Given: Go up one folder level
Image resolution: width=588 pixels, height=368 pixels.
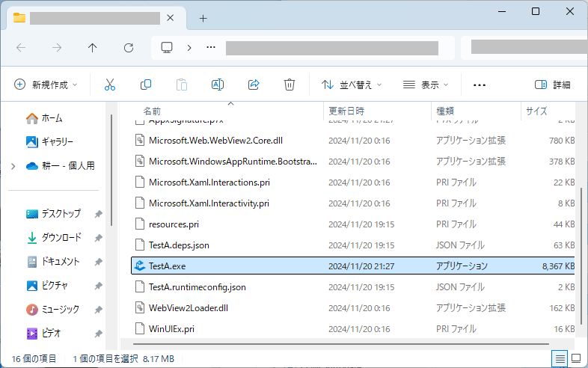Looking at the screenshot, I should coord(92,48).
